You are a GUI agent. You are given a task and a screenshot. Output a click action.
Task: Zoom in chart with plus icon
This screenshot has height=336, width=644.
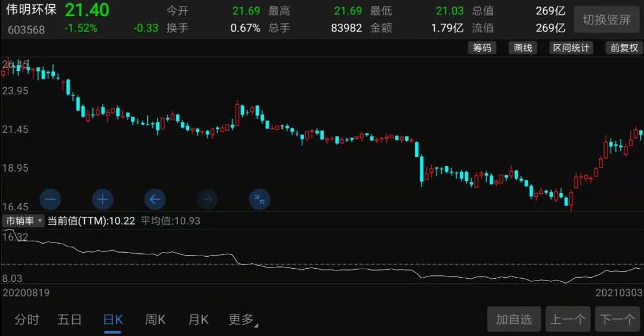(x=103, y=199)
